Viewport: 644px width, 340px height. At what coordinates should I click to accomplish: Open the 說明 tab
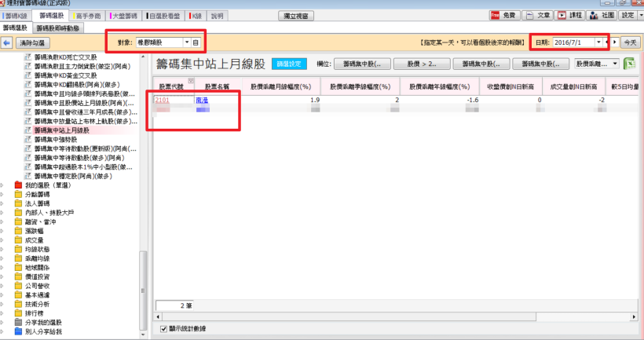(218, 16)
